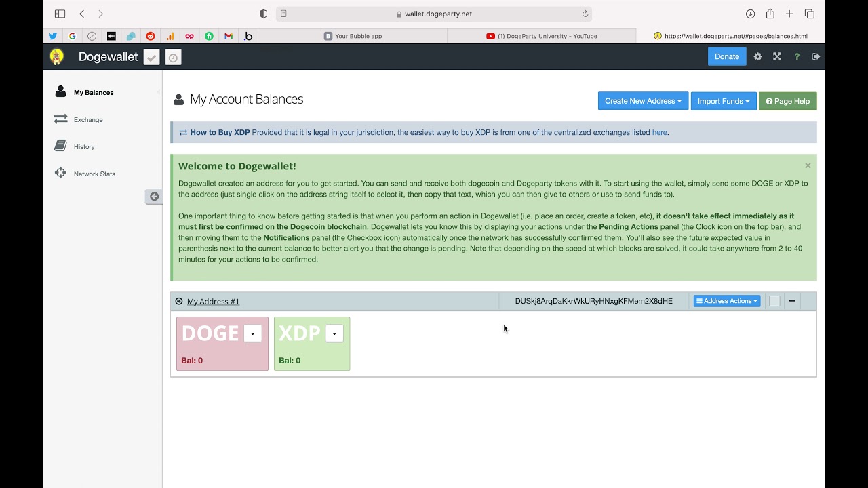Open the Google Analytics orange bars pinned tab
The image size is (868, 488).
(170, 36)
